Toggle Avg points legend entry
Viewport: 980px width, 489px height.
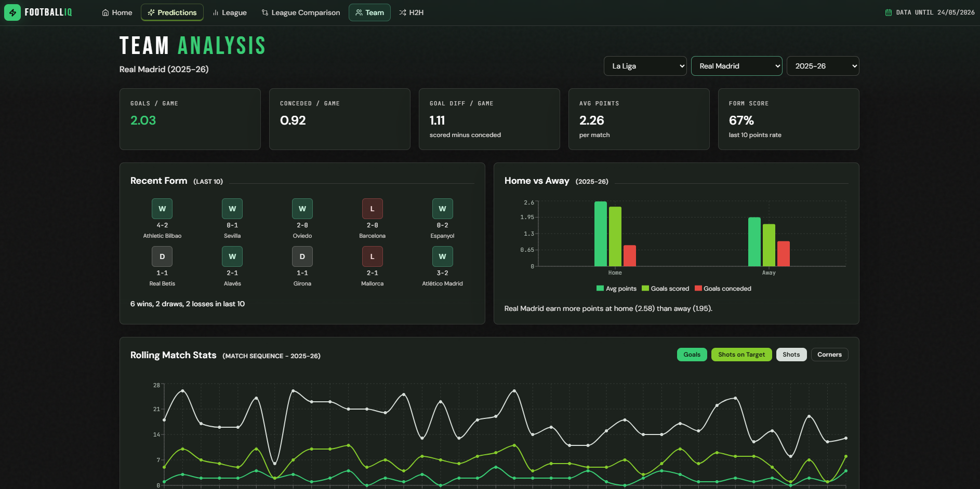coord(617,289)
